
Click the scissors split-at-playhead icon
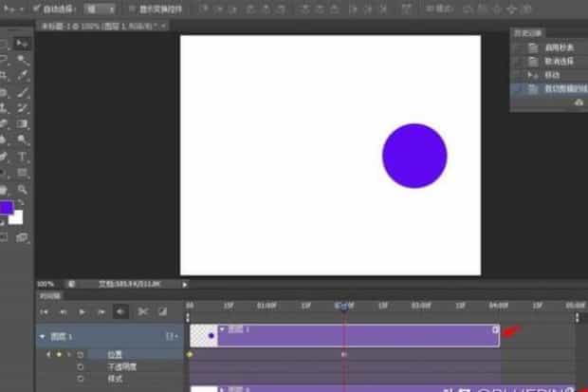pyautogui.click(x=142, y=311)
